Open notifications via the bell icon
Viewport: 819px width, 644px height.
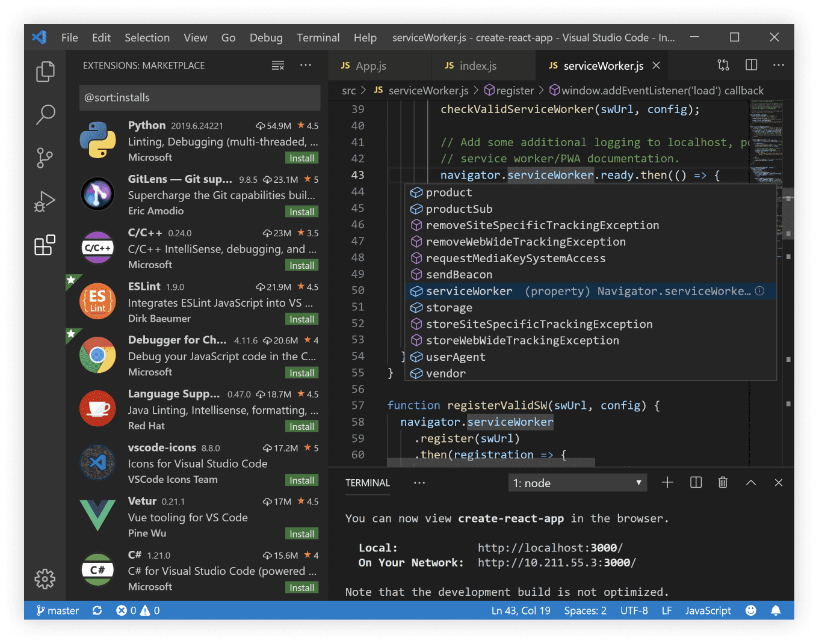(x=776, y=610)
